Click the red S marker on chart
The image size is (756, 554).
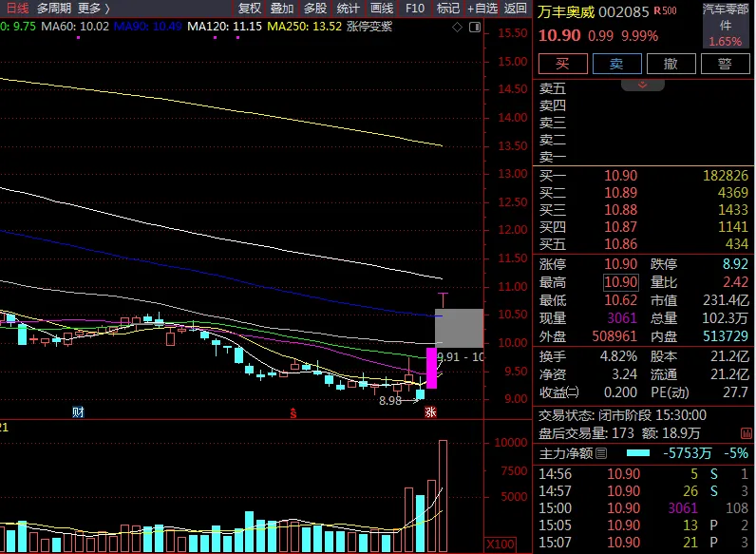pos(293,413)
